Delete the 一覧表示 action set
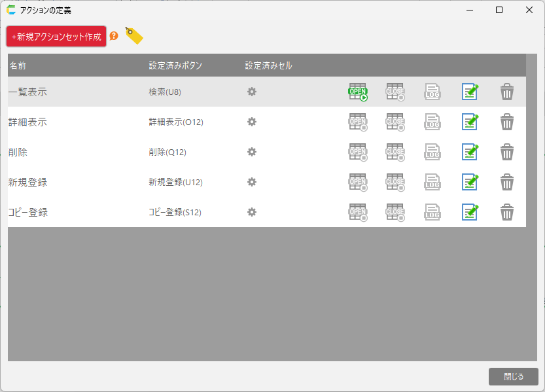This screenshot has width=545, height=392. click(507, 92)
